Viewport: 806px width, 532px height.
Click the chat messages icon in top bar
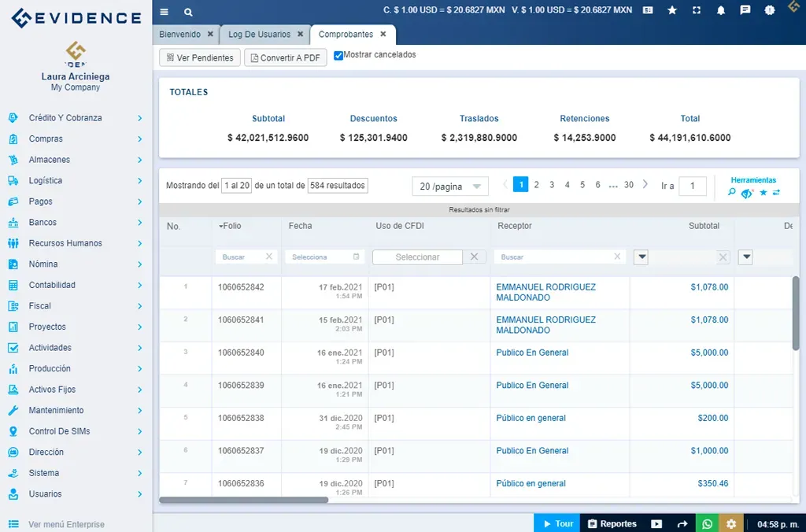(x=745, y=9)
